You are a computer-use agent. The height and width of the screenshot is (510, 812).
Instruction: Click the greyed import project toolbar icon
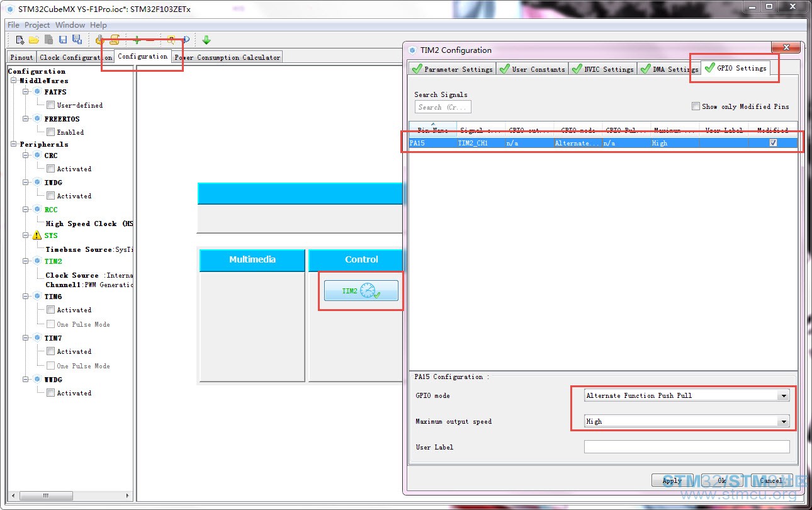[x=49, y=40]
